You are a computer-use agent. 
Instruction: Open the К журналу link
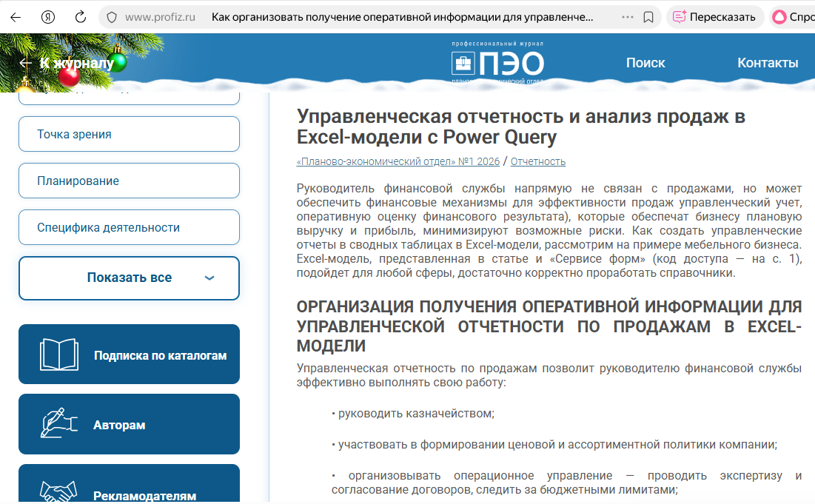77,63
